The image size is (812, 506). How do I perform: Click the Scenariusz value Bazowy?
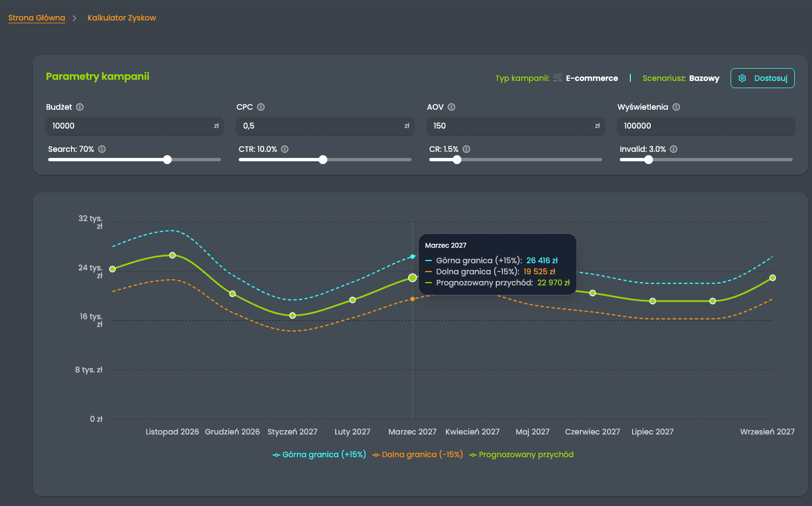pos(704,78)
